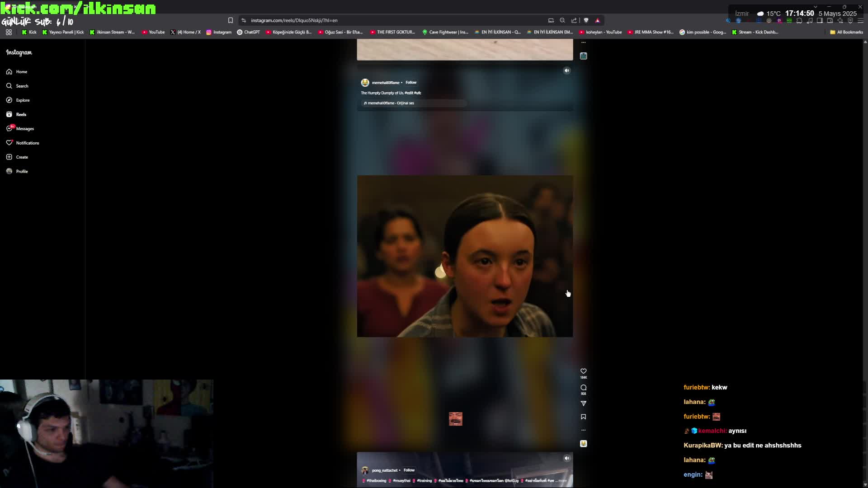Bookmark this page in the address bar
This screenshot has height=488, width=868.
point(230,20)
